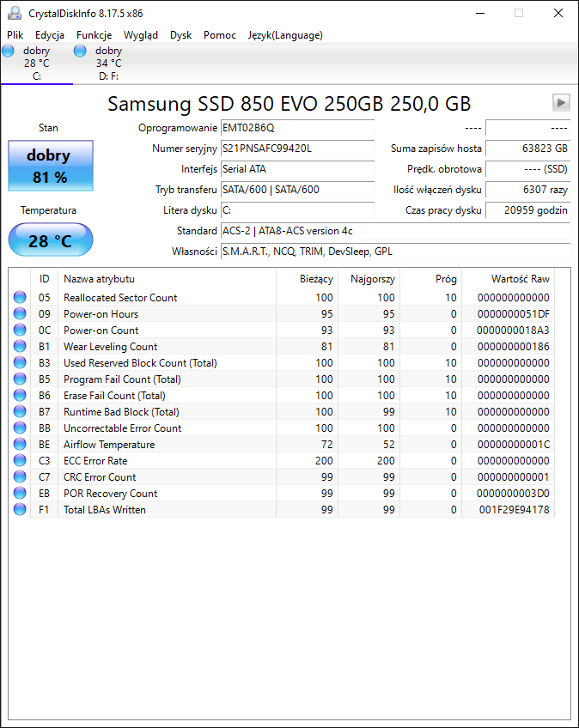
Task: Click the Próg column header
Action: [x=430, y=278]
